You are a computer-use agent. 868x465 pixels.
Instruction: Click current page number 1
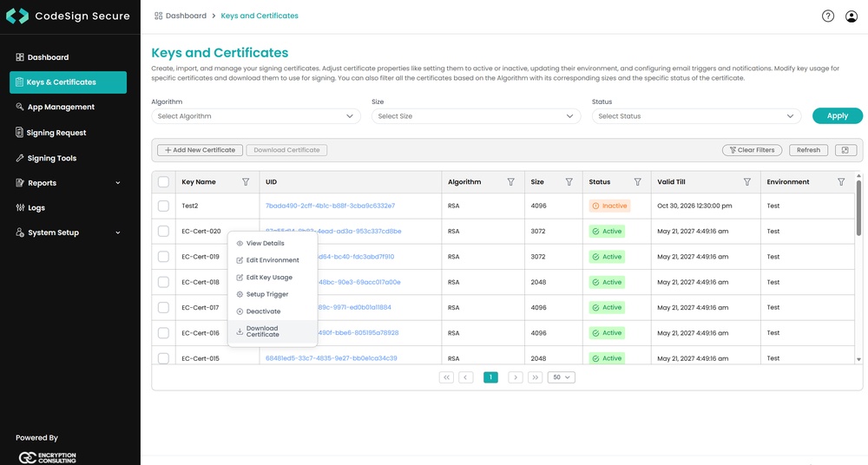coord(490,377)
